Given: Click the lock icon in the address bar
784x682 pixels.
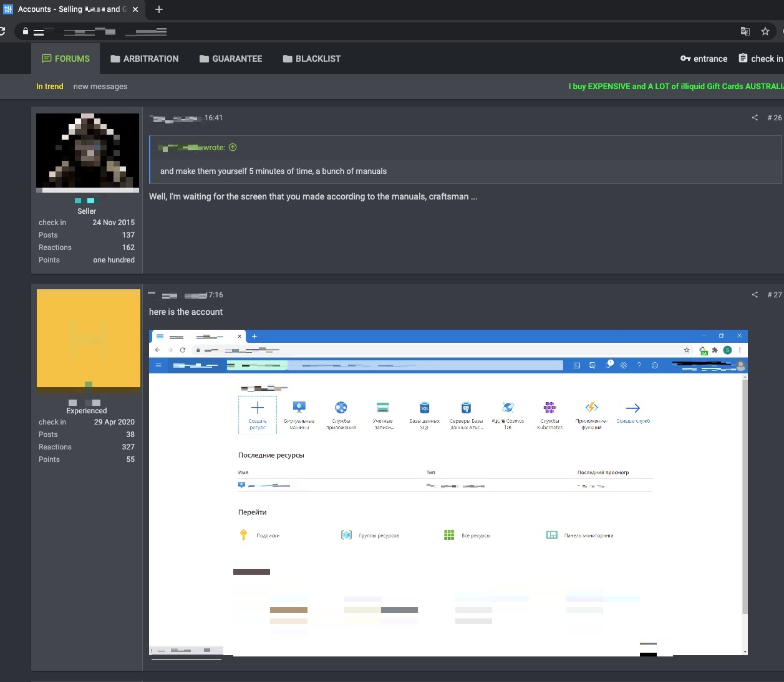Looking at the screenshot, I should 25,31.
